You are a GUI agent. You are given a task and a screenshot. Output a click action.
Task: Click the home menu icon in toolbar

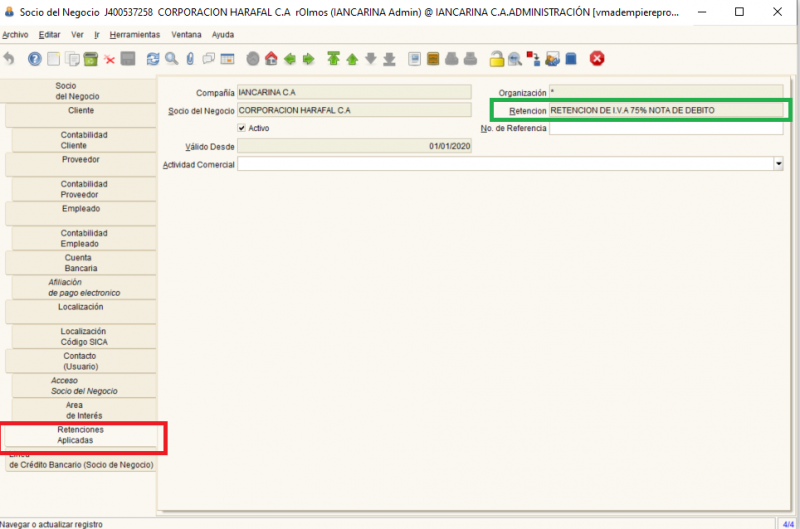(x=270, y=59)
